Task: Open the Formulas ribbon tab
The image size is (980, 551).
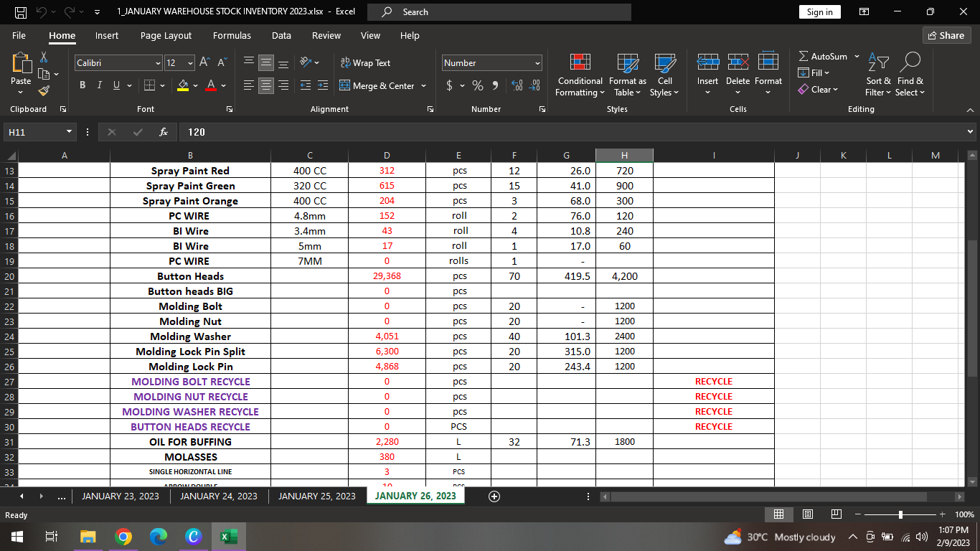Action: click(232, 35)
